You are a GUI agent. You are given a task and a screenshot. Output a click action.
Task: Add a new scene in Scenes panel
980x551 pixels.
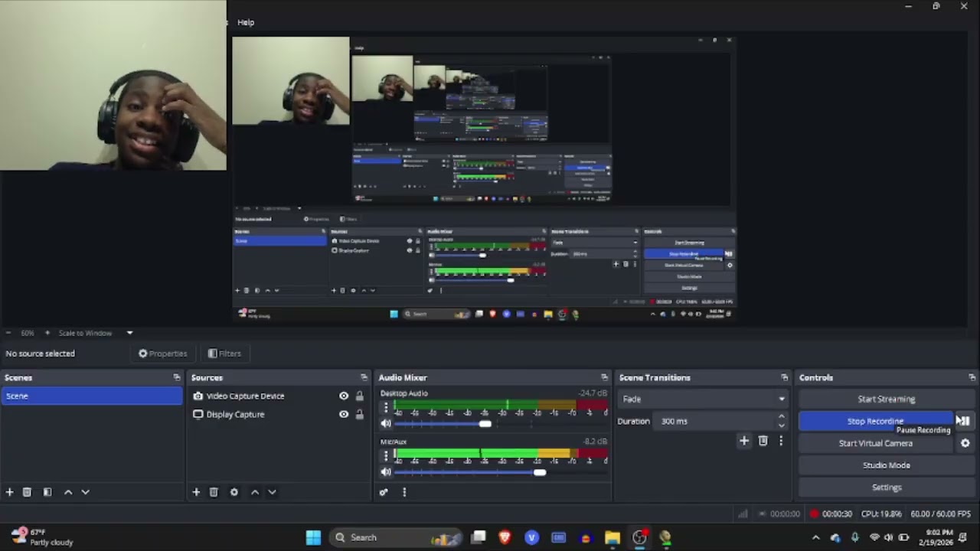pos(9,492)
